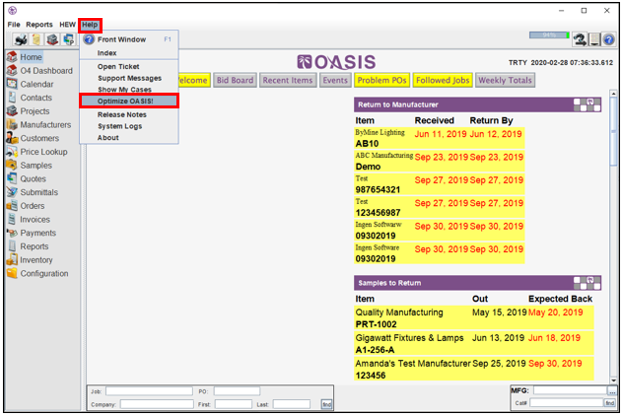Click the Reports icon in the sidebar
The height and width of the screenshot is (419, 624).
coord(12,246)
